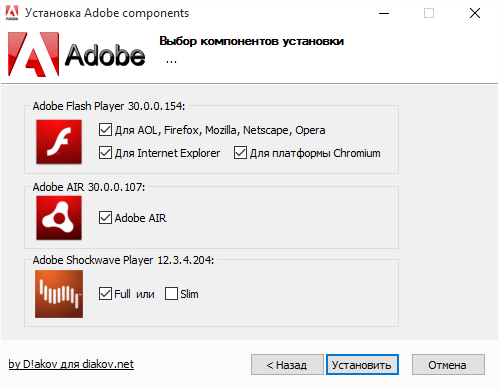
Task: Uncheck the Full Shockwave option
Action: point(105,294)
